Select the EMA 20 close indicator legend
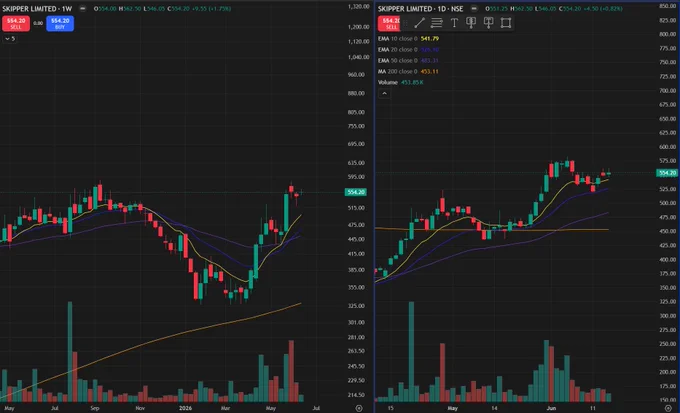Screen dimensions: 680x413 (x=408, y=49)
